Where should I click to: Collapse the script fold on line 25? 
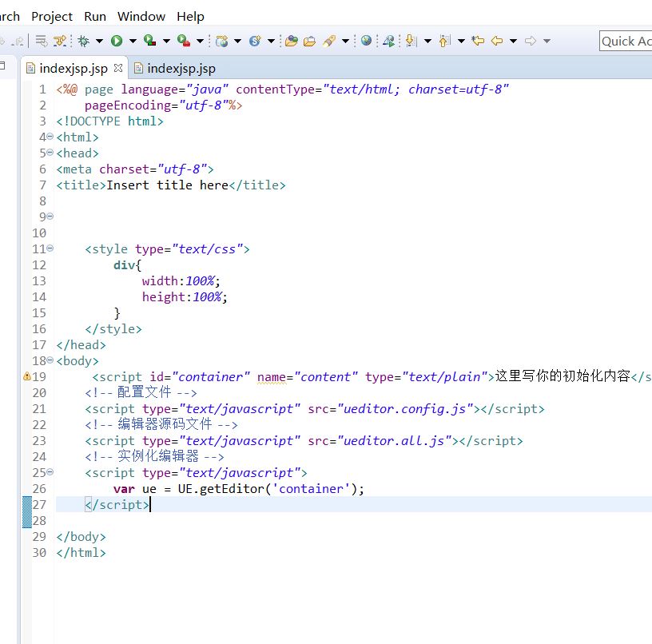click(50, 472)
